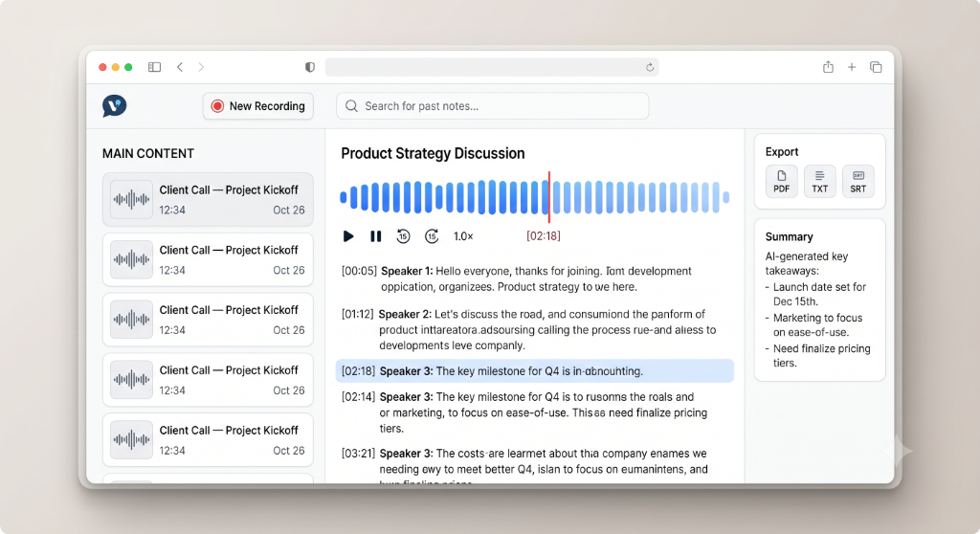Seek within the audio waveform bar

pyautogui.click(x=534, y=197)
